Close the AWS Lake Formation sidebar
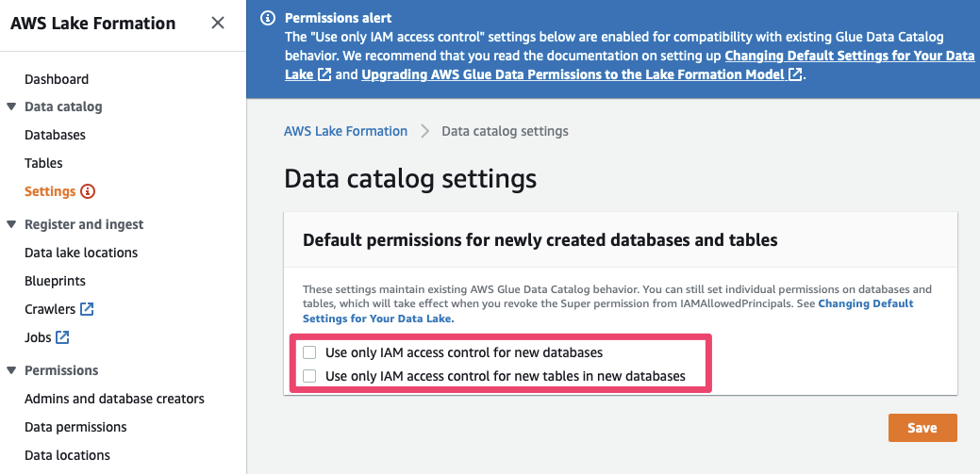 click(218, 23)
